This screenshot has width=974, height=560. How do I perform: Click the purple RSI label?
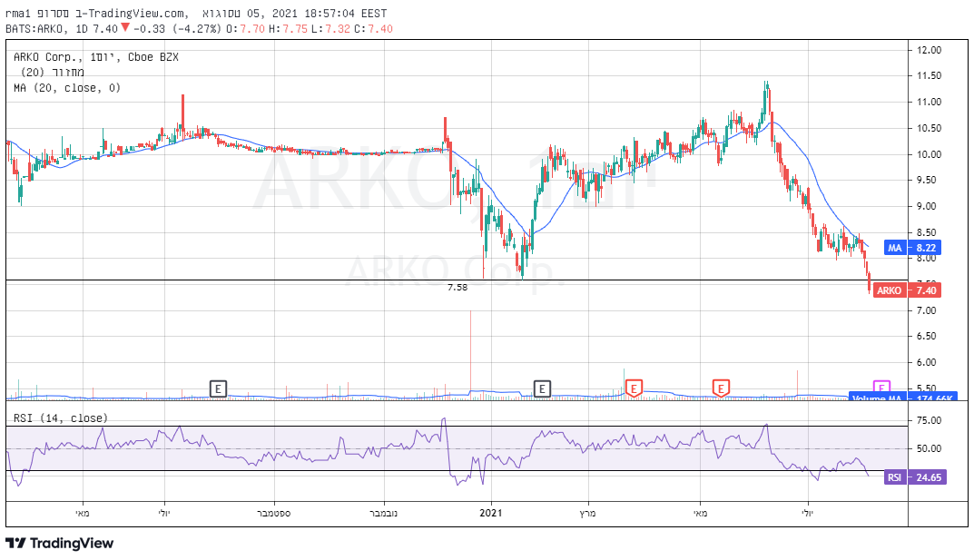tap(894, 477)
